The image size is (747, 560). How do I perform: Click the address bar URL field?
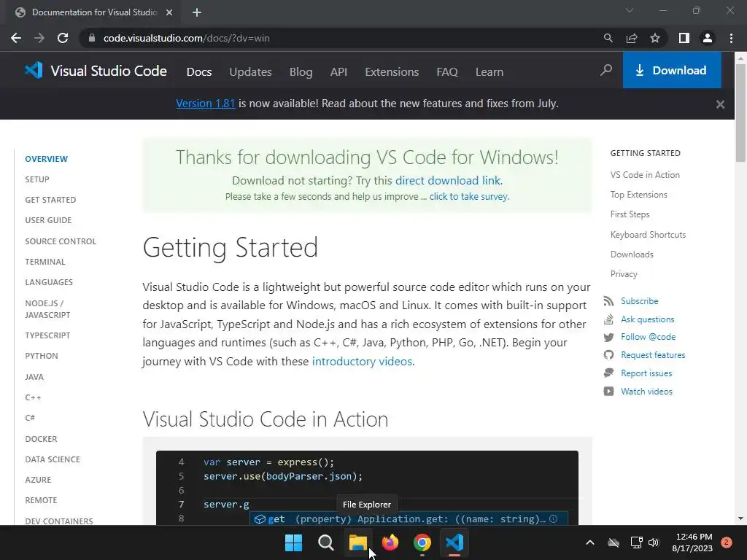pyautogui.click(x=343, y=38)
